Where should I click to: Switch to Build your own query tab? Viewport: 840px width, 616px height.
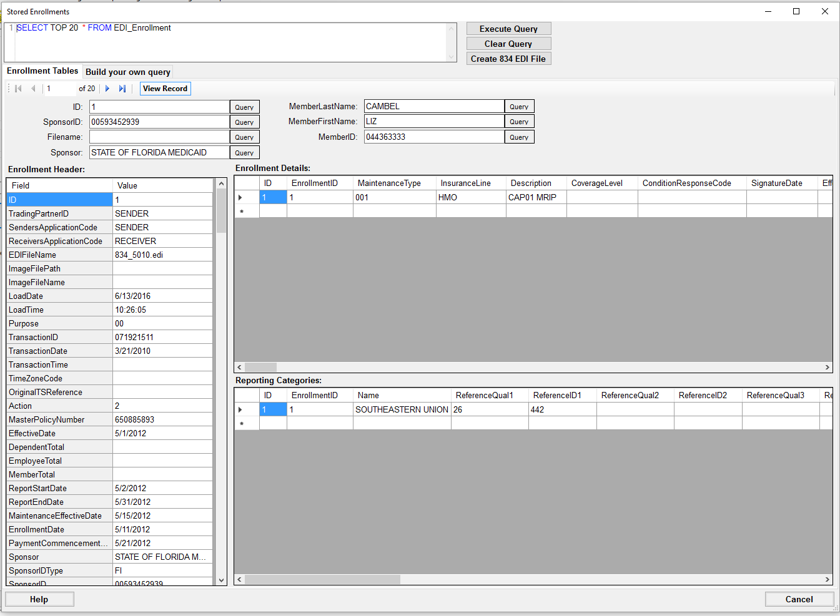point(128,72)
